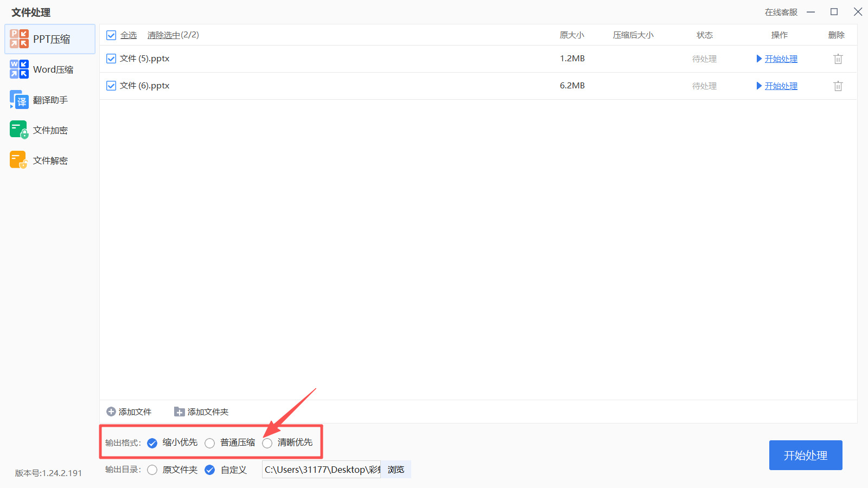The image size is (868, 488).
Task: Click the 翻译助手 sidebar icon
Action: point(19,100)
